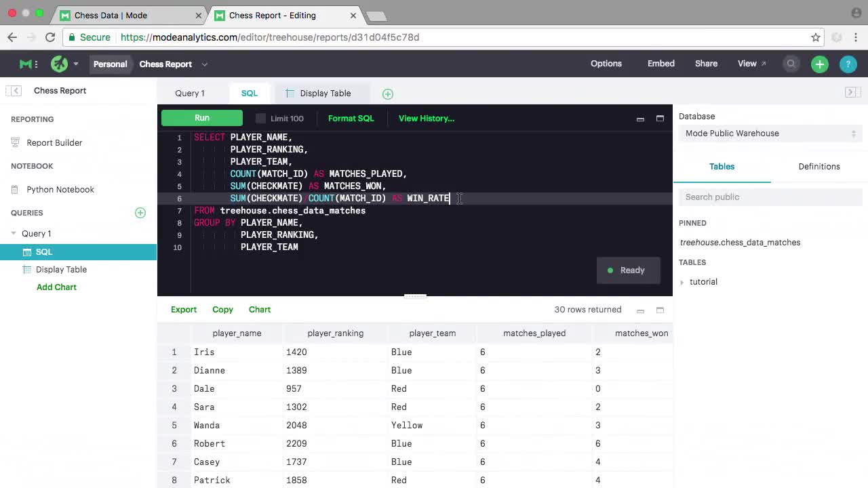Open the Options menu
Viewport: 868px width, 488px height.
(x=606, y=64)
